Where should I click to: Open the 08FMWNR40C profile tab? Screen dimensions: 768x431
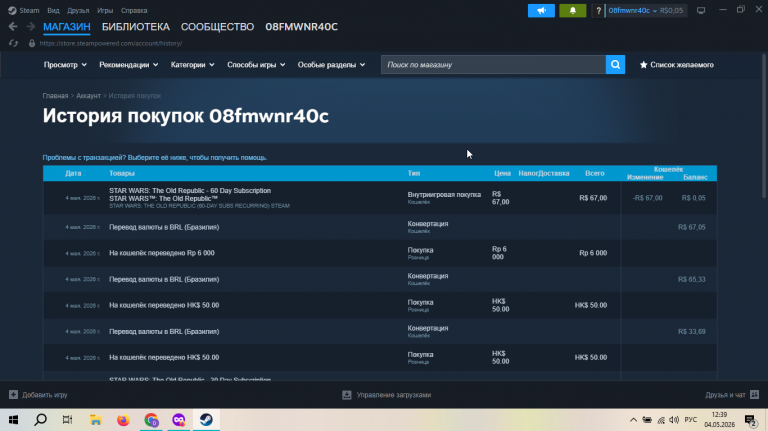pyautogui.click(x=302, y=27)
